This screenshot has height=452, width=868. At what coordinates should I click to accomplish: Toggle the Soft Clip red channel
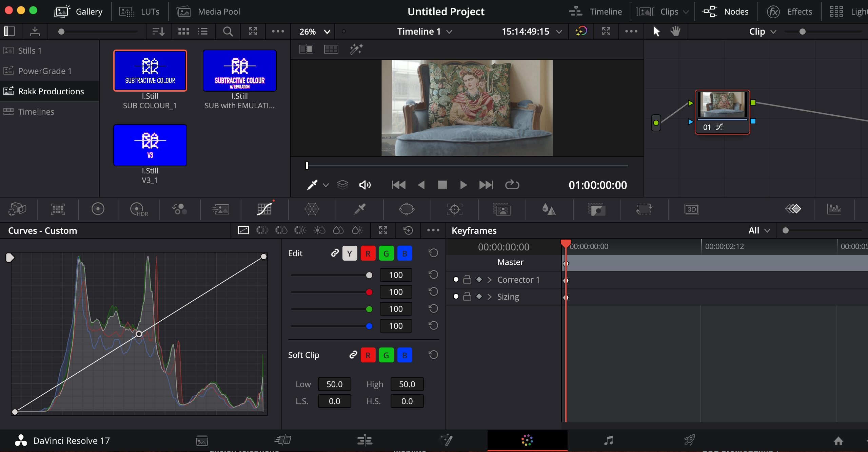click(x=368, y=355)
